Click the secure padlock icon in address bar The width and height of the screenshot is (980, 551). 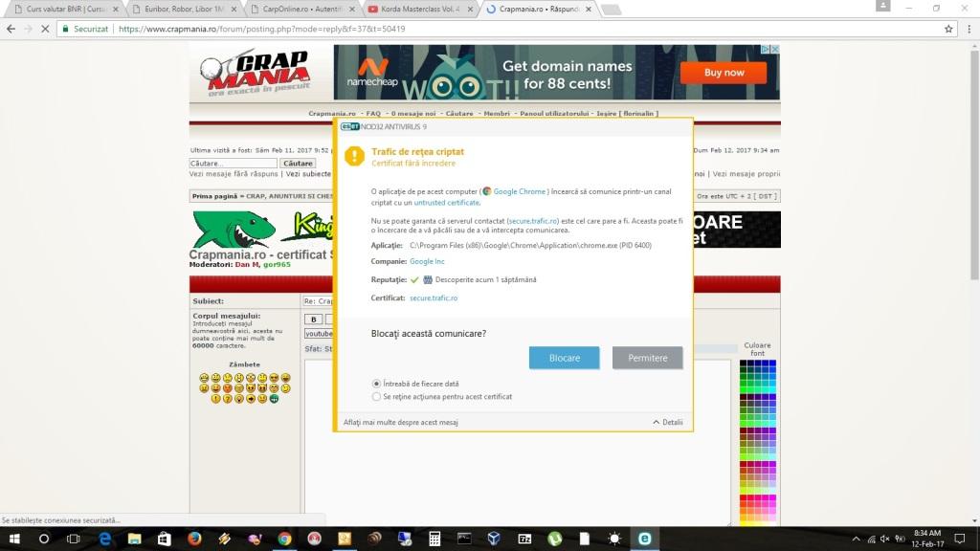point(66,29)
